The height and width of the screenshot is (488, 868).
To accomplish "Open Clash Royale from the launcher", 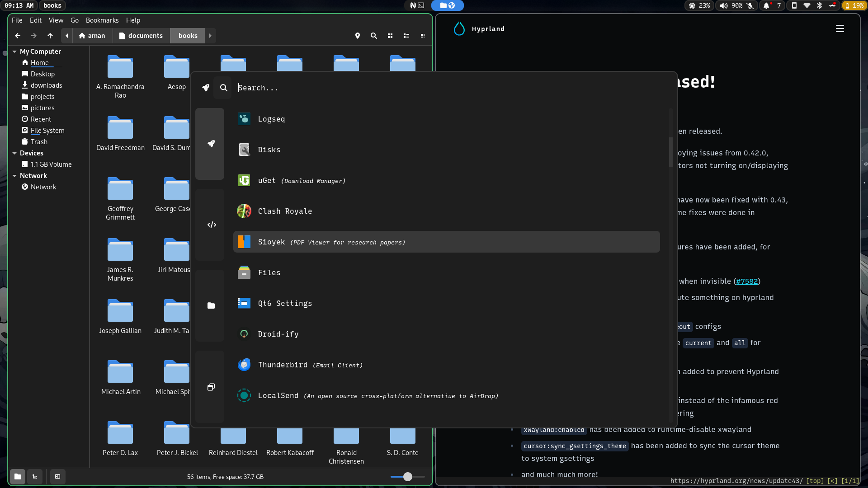I will (446, 211).
